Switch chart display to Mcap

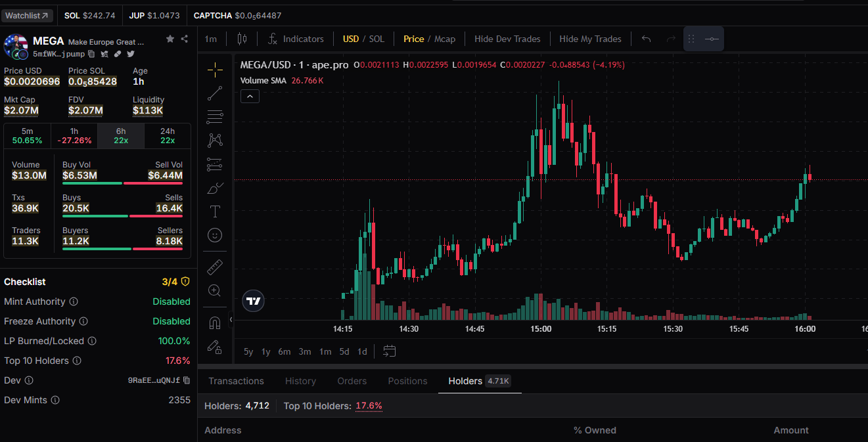tap(445, 39)
